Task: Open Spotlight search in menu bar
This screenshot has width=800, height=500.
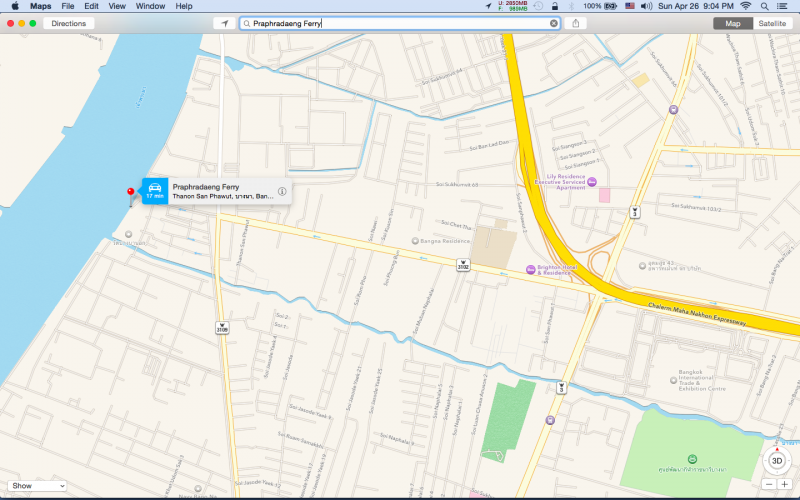Action: pos(764,6)
